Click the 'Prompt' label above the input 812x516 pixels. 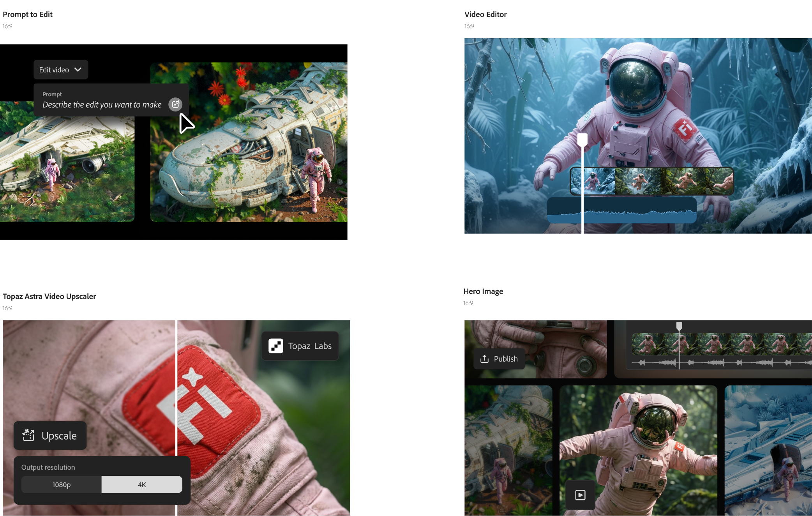tap(52, 94)
